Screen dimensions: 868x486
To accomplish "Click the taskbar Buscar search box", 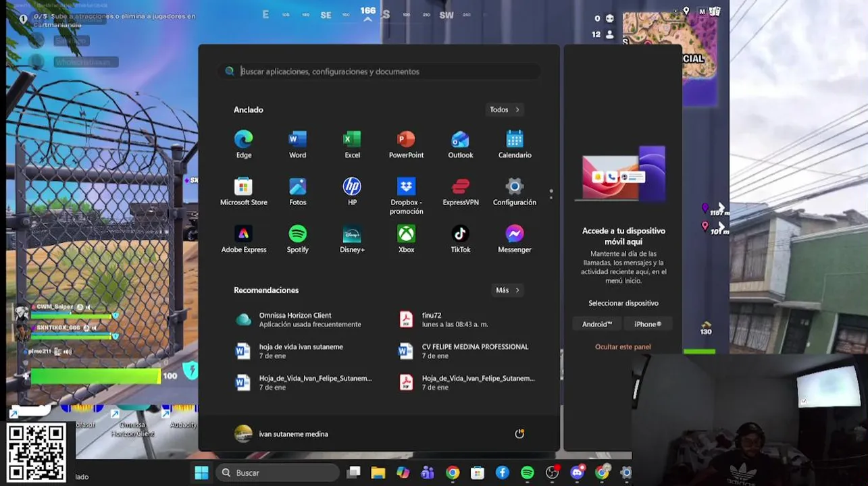I will click(278, 473).
